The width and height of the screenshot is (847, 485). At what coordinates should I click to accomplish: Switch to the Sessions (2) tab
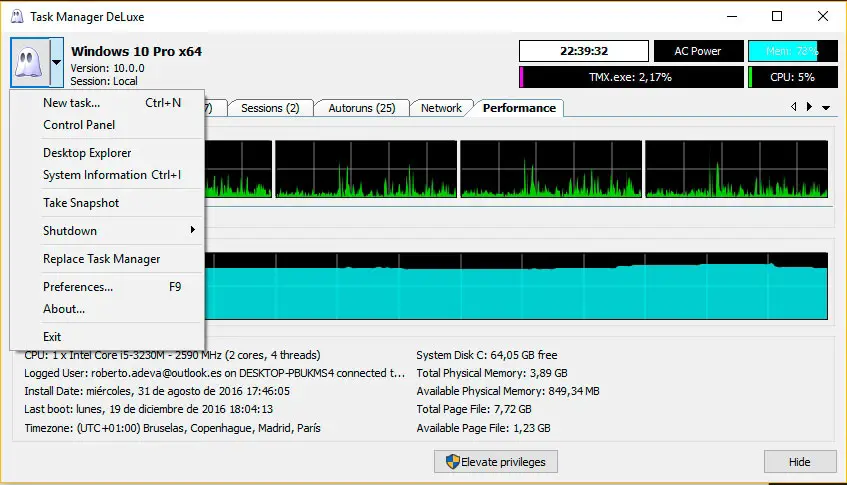coord(270,108)
